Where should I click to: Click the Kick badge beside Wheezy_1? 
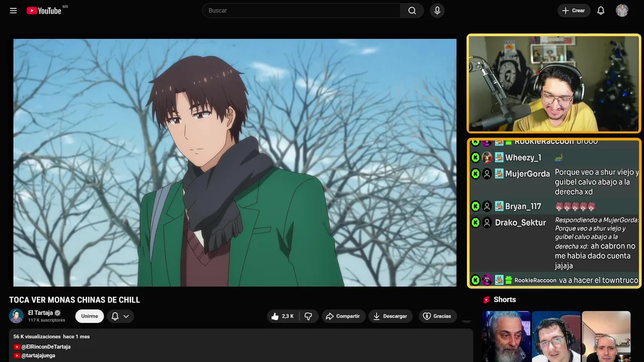tap(475, 158)
